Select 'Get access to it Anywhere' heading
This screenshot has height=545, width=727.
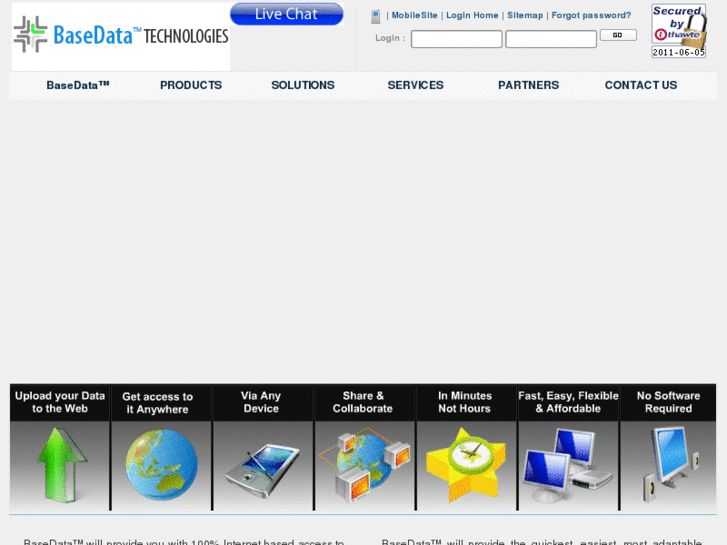tap(158, 403)
